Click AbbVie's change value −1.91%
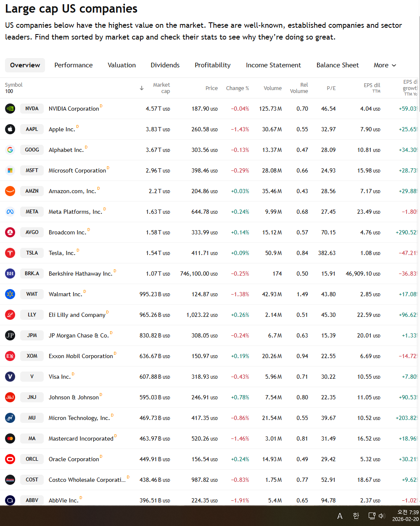The width and height of the screenshot is (420, 526). 240,500
